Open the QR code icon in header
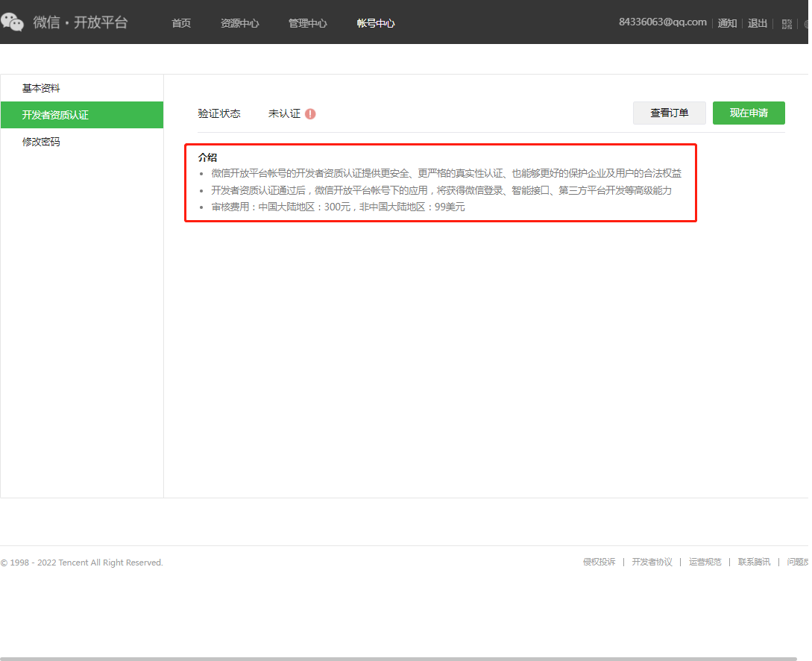The image size is (812, 661). (787, 24)
